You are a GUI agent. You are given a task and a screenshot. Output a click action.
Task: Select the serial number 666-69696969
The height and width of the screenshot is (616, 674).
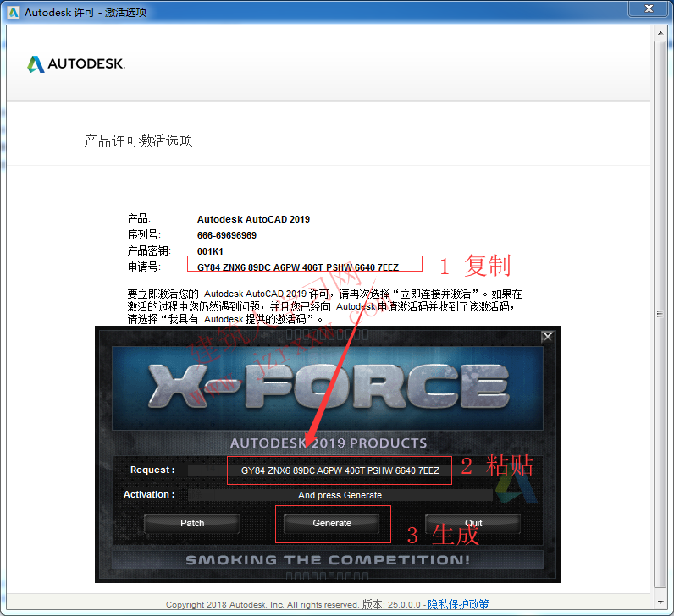coord(227,235)
